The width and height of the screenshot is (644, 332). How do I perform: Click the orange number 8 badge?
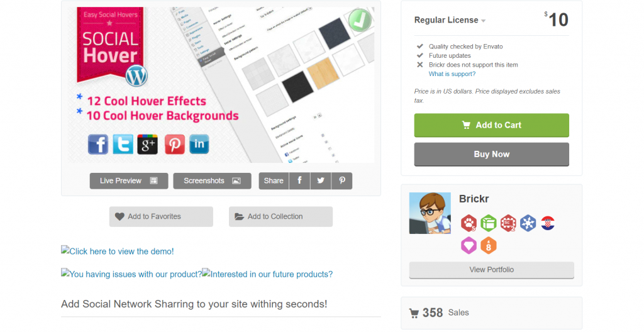coord(489,245)
